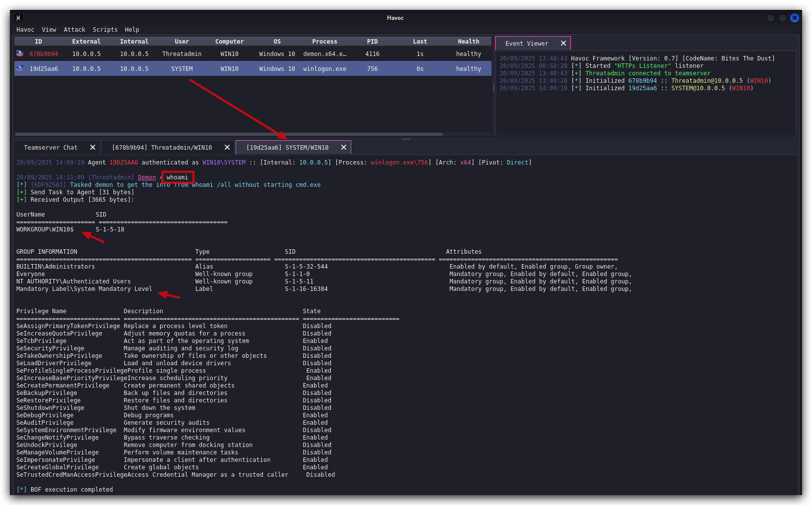Image resolution: width=812 pixels, height=505 pixels.
Task: Click agent icon for session 678b9b94
Action: [20, 54]
